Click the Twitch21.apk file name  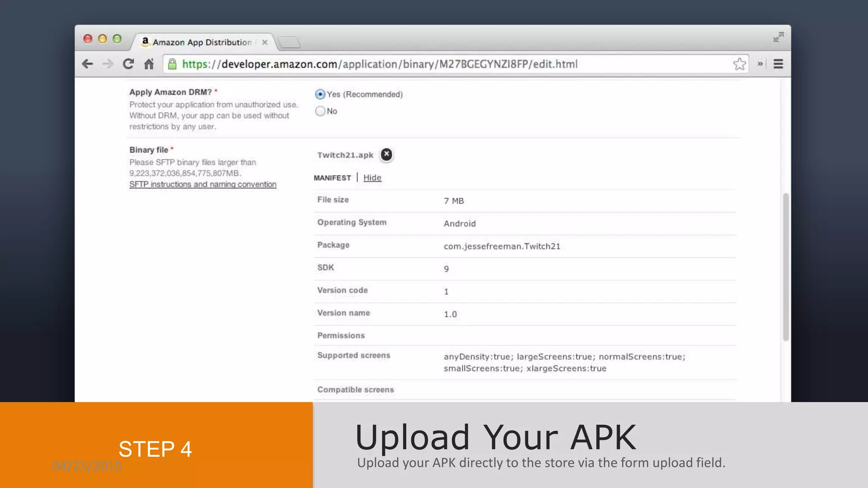345,155
